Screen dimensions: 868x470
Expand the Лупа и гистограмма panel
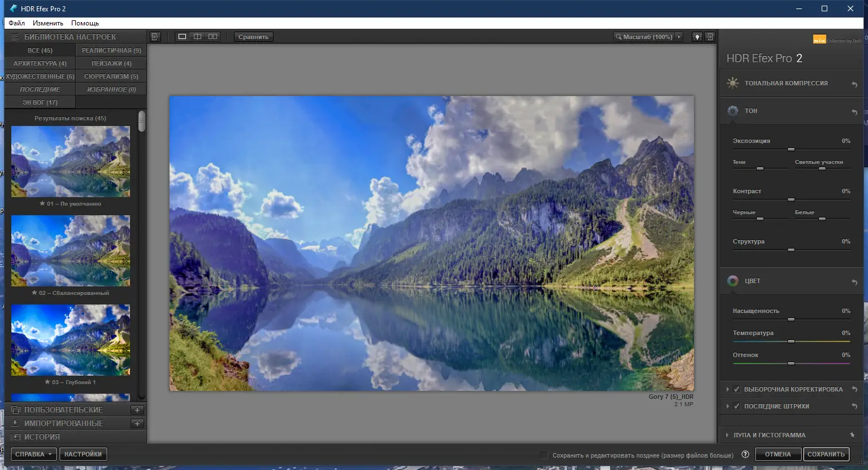click(728, 435)
